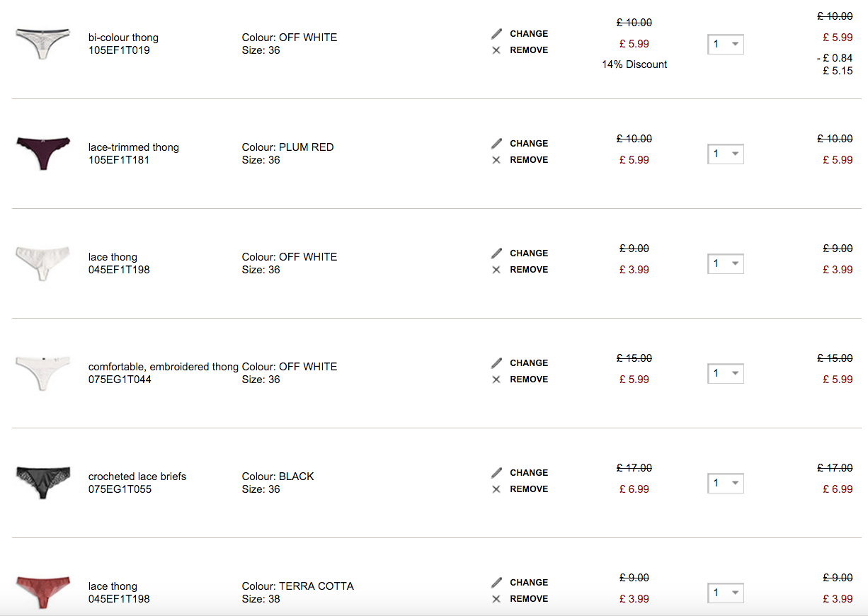Open quantity dropdown for embroidered thong
Image resolution: width=868 pixels, height=616 pixels.
point(726,373)
